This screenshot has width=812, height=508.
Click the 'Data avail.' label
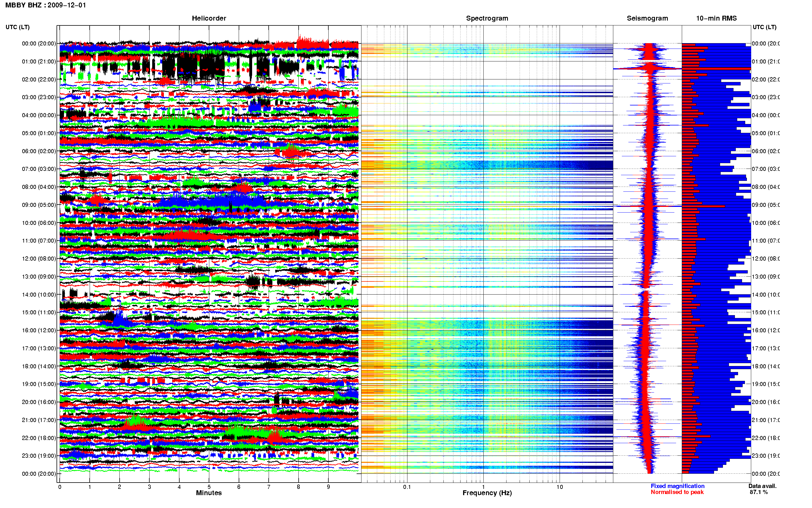click(762, 486)
